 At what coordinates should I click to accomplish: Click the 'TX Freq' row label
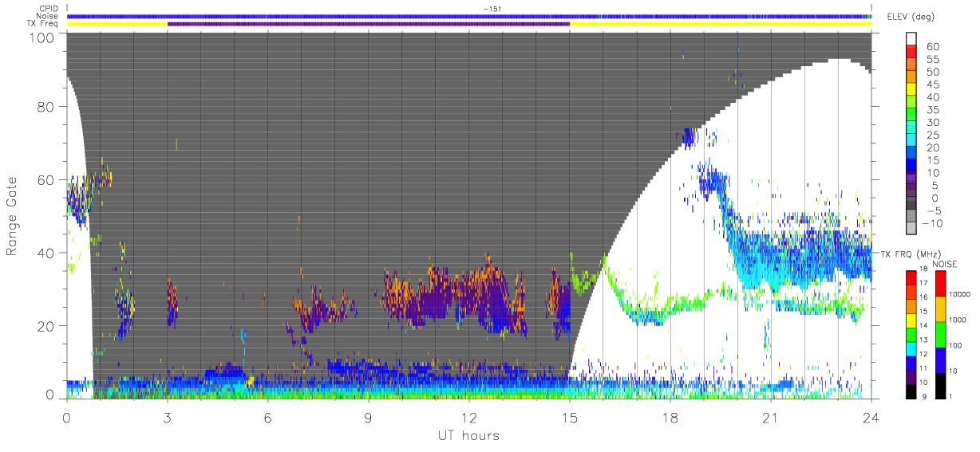point(42,23)
